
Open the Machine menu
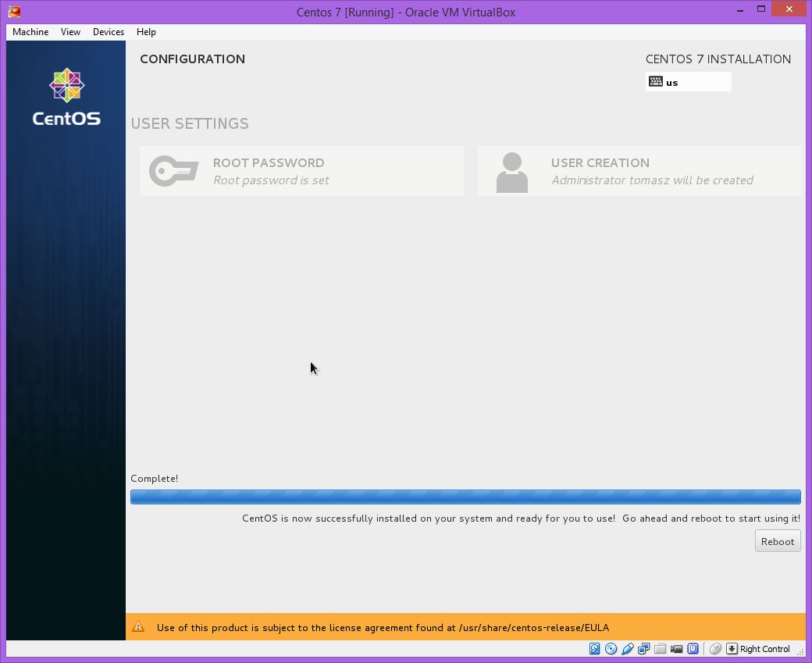(x=30, y=31)
